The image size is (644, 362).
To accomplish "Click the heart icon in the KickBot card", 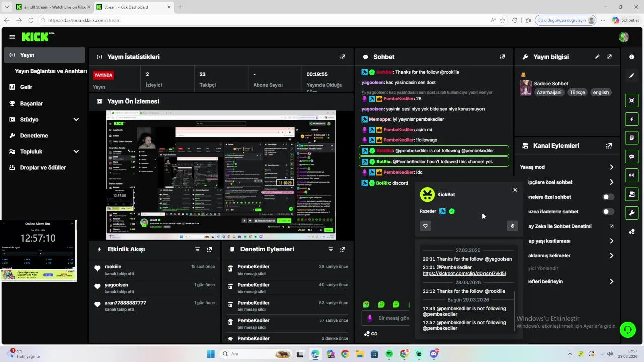I will (425, 226).
